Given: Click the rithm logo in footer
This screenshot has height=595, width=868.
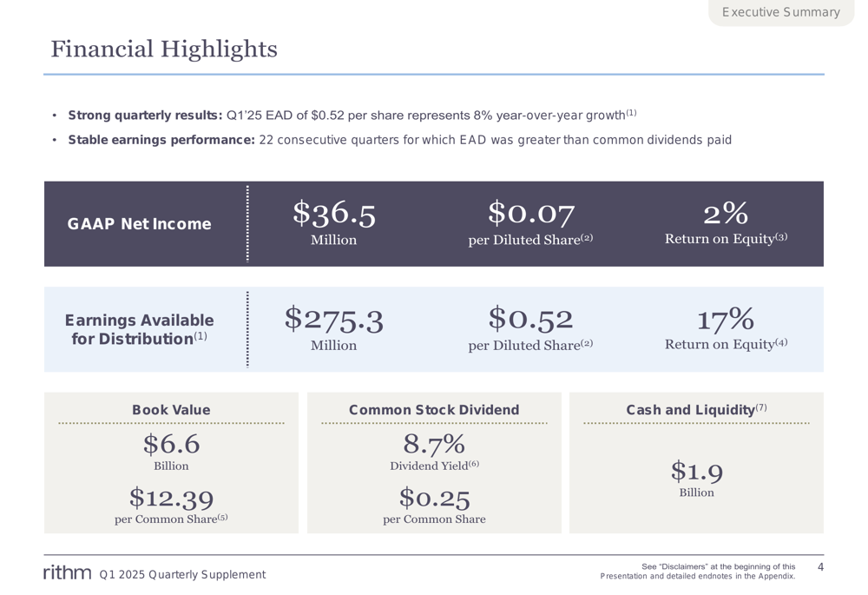Looking at the screenshot, I should 67,572.
